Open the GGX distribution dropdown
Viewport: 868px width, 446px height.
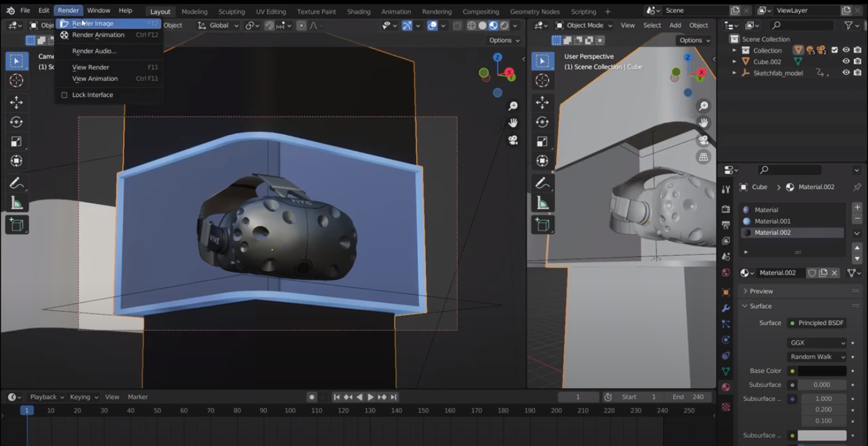pos(816,343)
